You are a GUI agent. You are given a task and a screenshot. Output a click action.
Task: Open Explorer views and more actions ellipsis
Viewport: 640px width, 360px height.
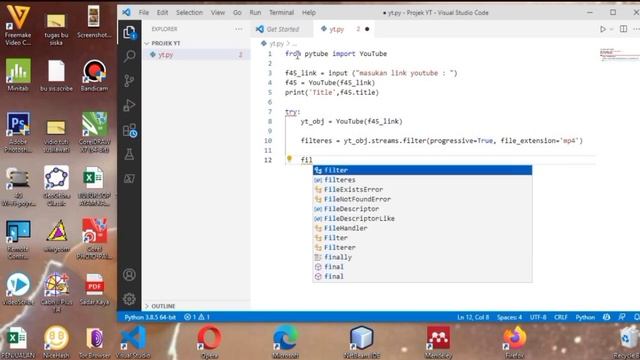point(238,29)
